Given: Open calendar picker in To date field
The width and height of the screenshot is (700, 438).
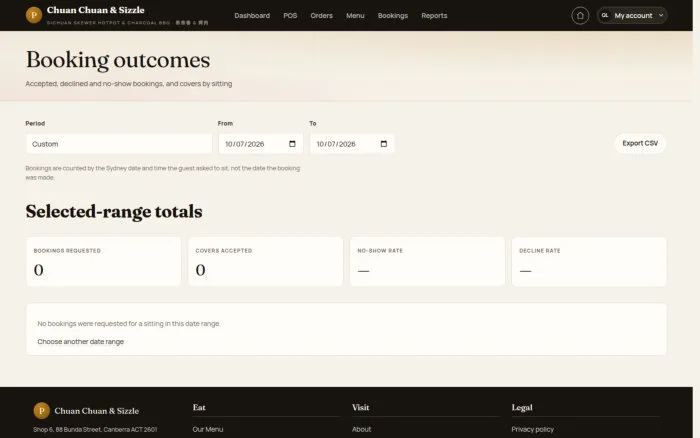Looking at the screenshot, I should [384, 144].
